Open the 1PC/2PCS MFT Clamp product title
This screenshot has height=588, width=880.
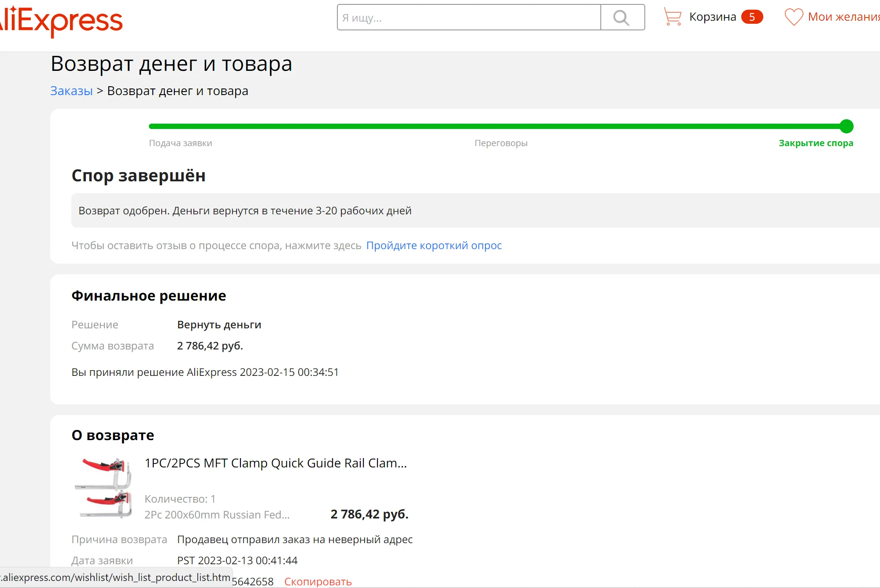pyautogui.click(x=276, y=463)
